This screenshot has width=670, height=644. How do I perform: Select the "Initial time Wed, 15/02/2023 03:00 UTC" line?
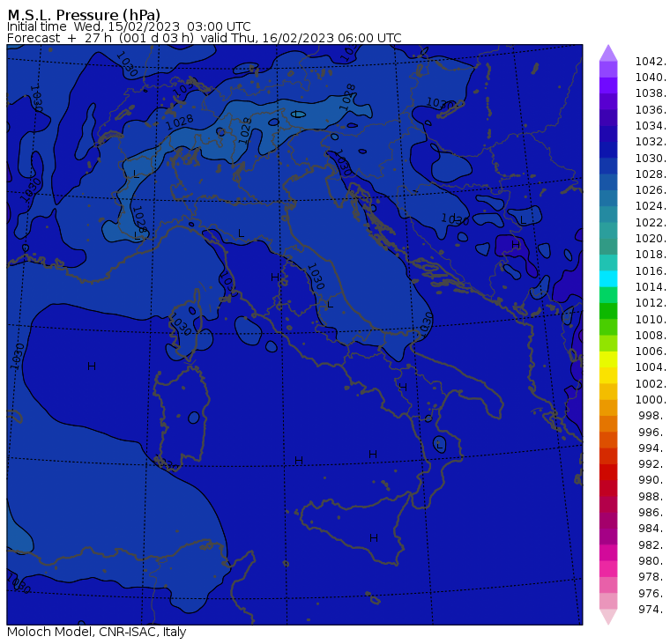pos(129,26)
